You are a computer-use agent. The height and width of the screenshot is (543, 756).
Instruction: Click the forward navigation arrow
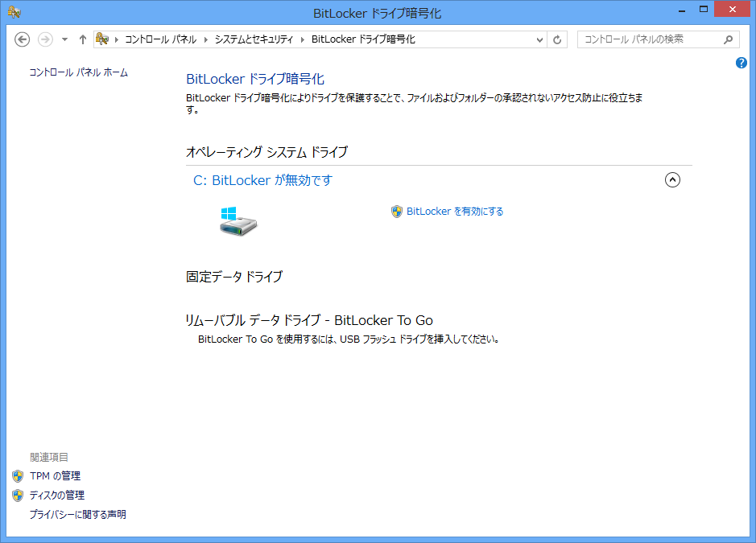pyautogui.click(x=45, y=39)
